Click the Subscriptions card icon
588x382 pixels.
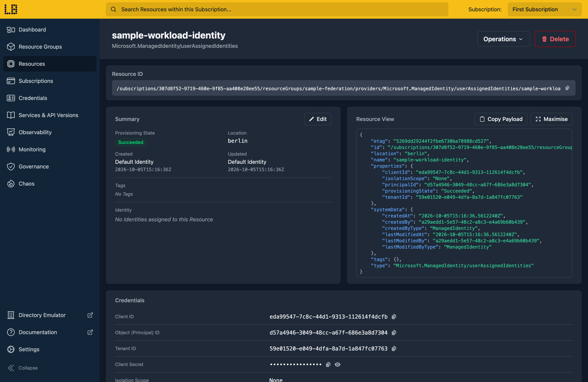11,81
